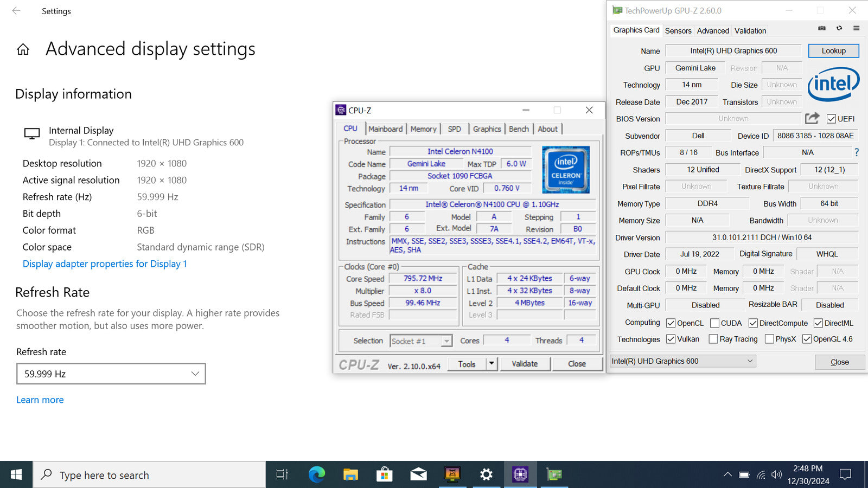Click the battery icon in the tray

coord(744,475)
